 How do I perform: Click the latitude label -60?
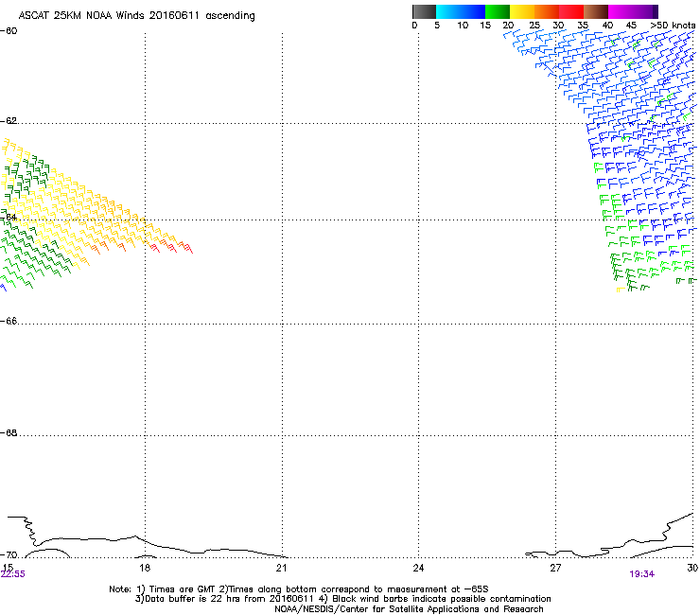click(x=9, y=31)
